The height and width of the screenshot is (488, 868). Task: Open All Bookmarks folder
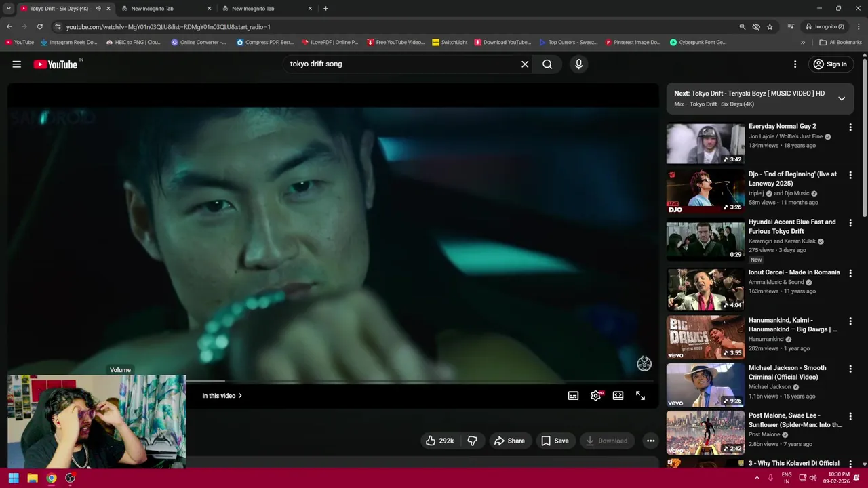pyautogui.click(x=840, y=42)
